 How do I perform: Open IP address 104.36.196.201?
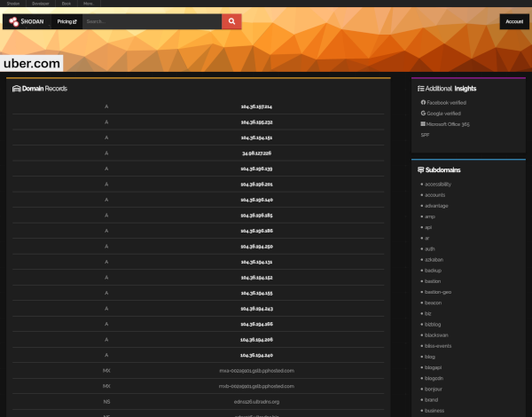pyautogui.click(x=256, y=185)
